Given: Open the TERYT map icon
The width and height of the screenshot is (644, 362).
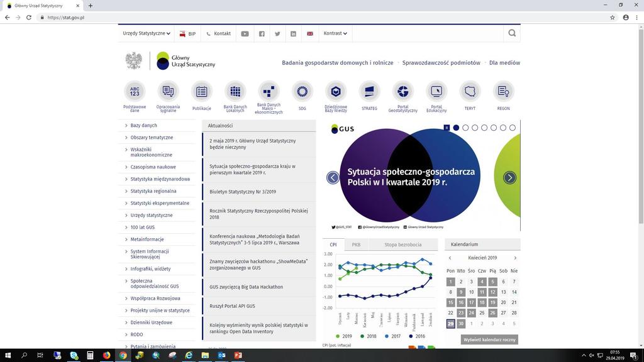Looking at the screenshot, I should (x=470, y=92).
